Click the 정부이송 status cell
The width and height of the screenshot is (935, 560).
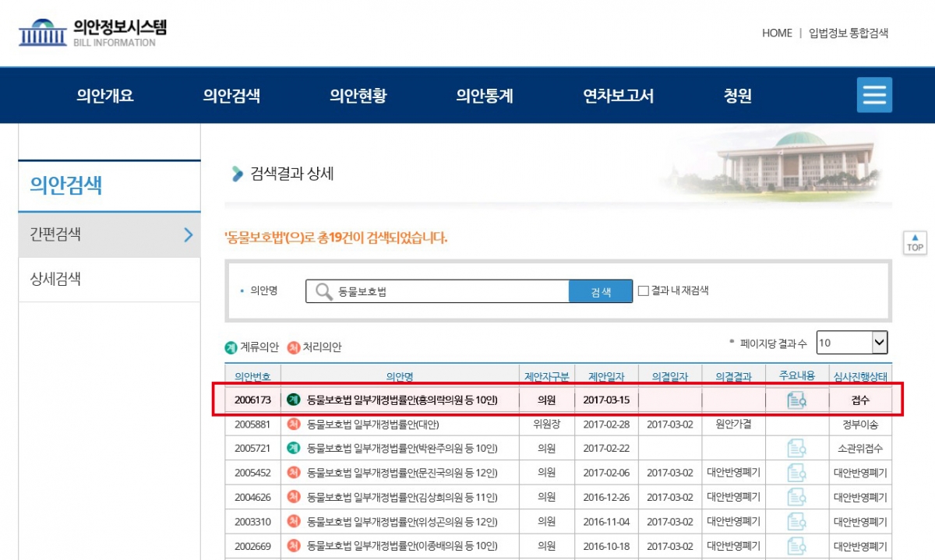point(860,424)
